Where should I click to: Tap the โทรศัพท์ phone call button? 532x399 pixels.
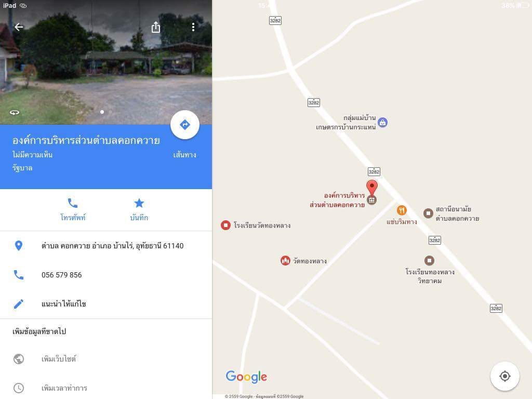click(73, 210)
